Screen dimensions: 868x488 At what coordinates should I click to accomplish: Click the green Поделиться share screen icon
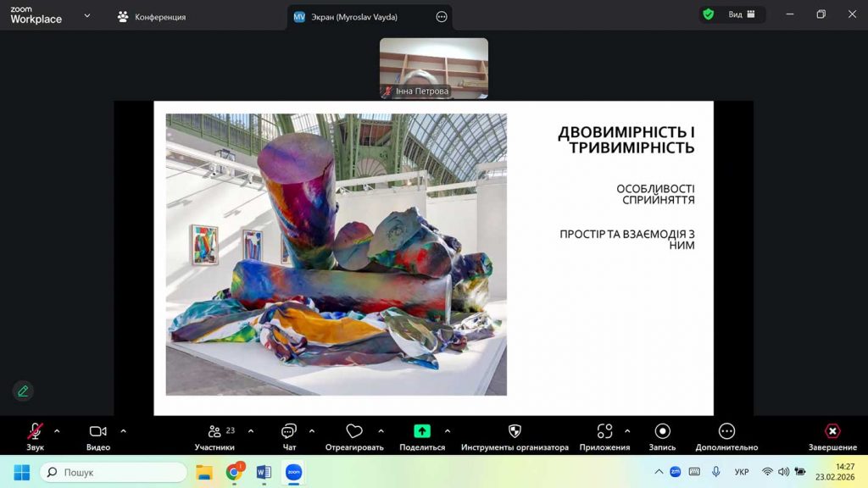(x=421, y=431)
